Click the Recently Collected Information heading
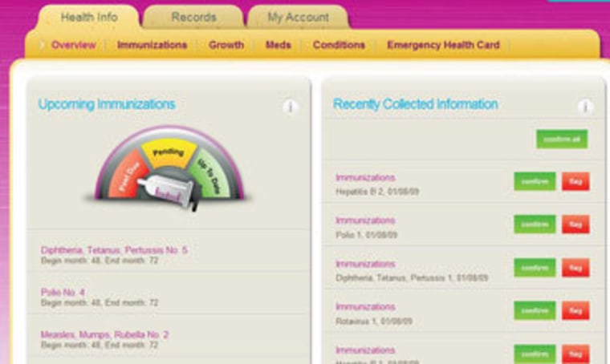Image resolution: width=610 pixels, height=364 pixels. coord(416,104)
